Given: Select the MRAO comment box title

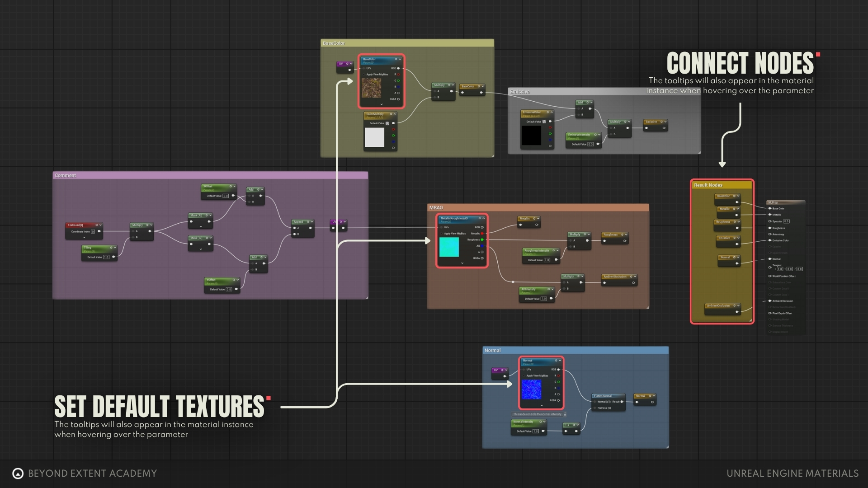Looking at the screenshot, I should (436, 208).
